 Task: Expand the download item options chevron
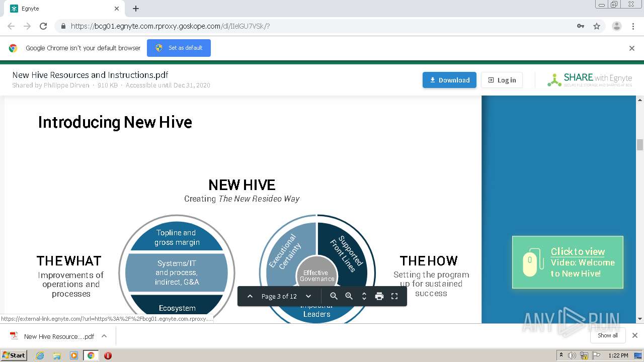click(104, 336)
